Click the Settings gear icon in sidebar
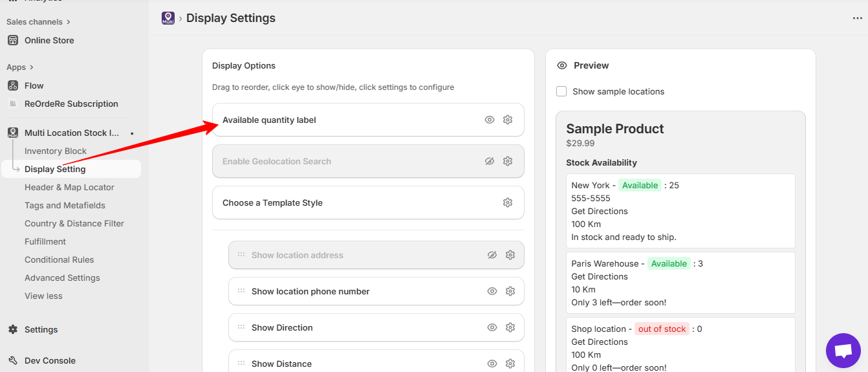The height and width of the screenshot is (372, 868). pos(13,329)
